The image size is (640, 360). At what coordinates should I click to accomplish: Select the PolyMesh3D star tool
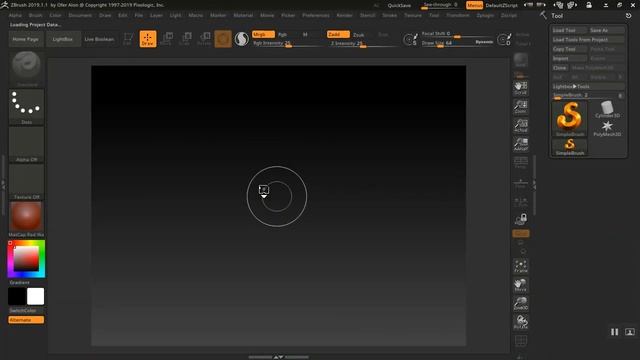[607, 128]
